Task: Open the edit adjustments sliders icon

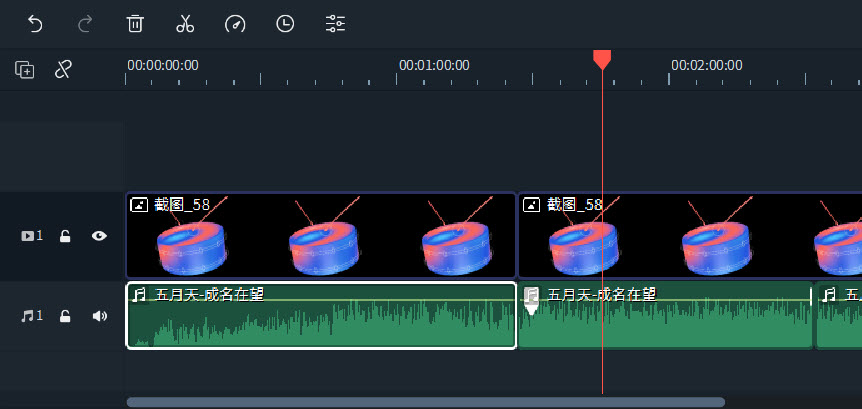Action: tap(335, 24)
